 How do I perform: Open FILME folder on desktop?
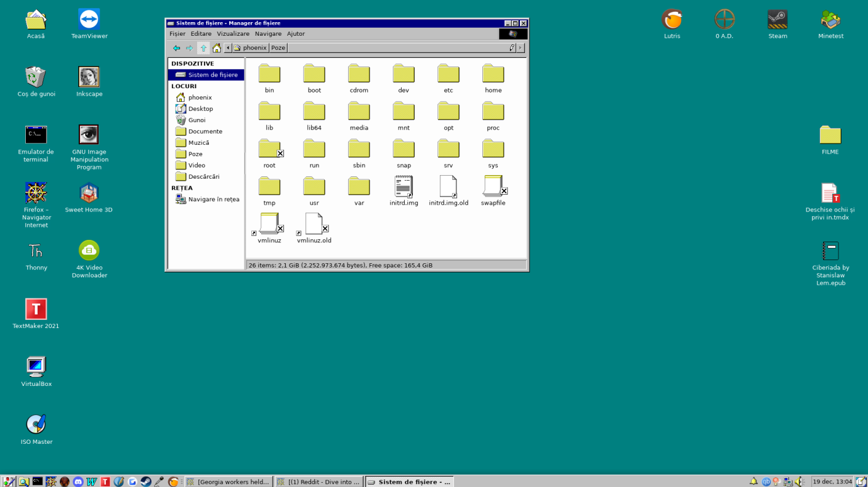(830, 139)
